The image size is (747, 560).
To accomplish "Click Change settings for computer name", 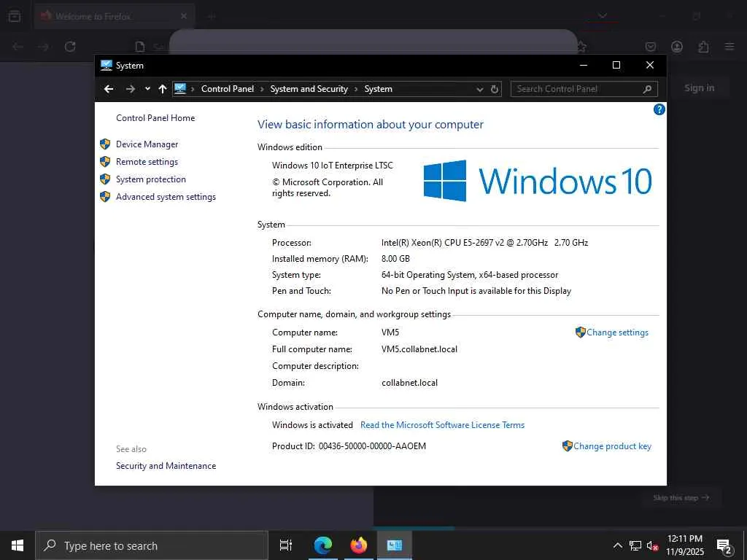I will click(x=617, y=332).
